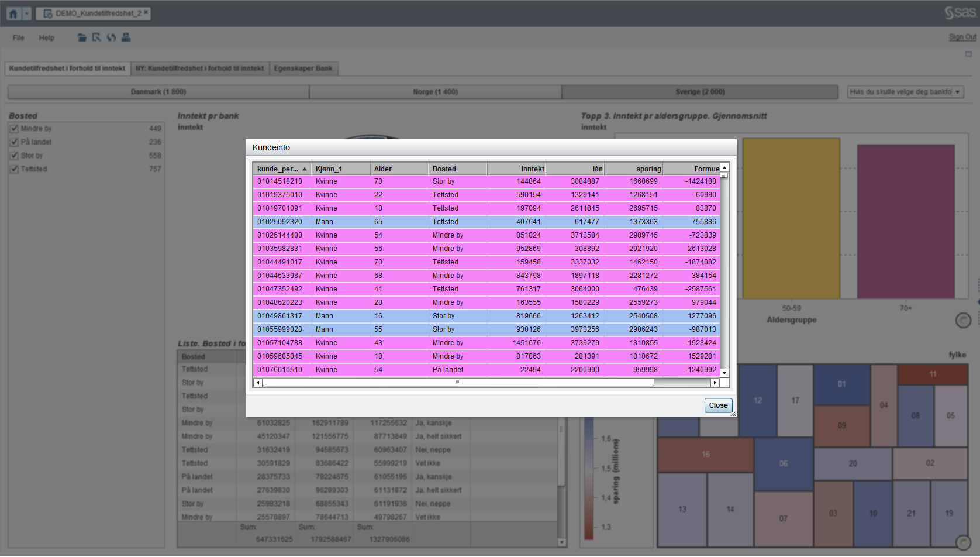Select treemap tile 13
The image size is (980, 557).
(x=682, y=510)
